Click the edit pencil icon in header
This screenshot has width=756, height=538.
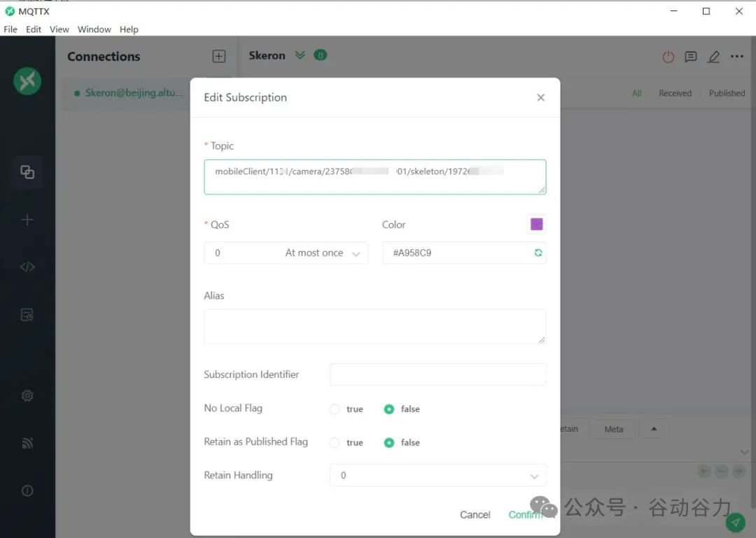coord(713,57)
